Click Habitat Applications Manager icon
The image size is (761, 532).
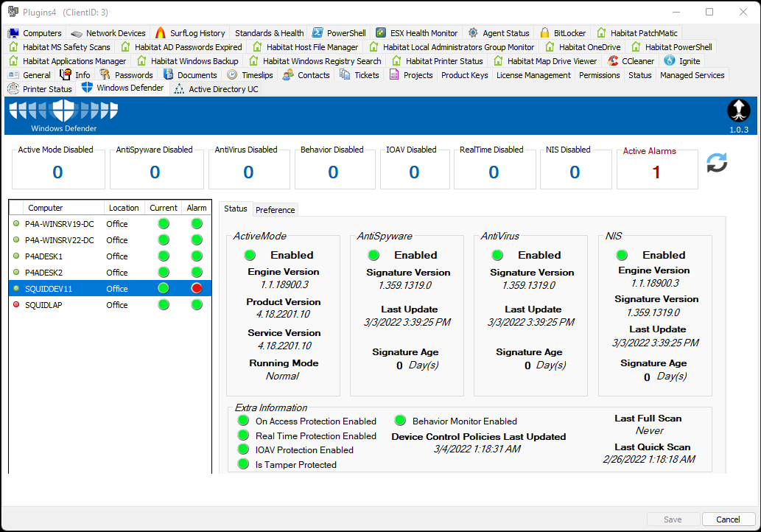(13, 61)
